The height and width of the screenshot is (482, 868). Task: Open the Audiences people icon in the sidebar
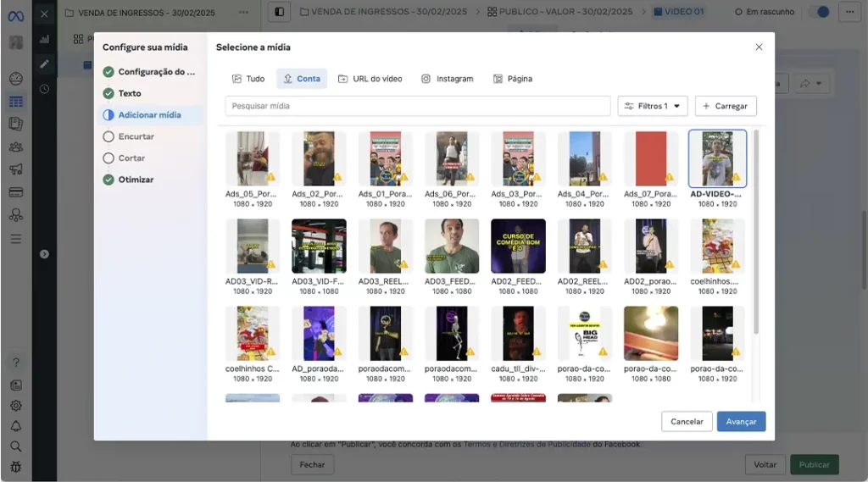[15, 147]
